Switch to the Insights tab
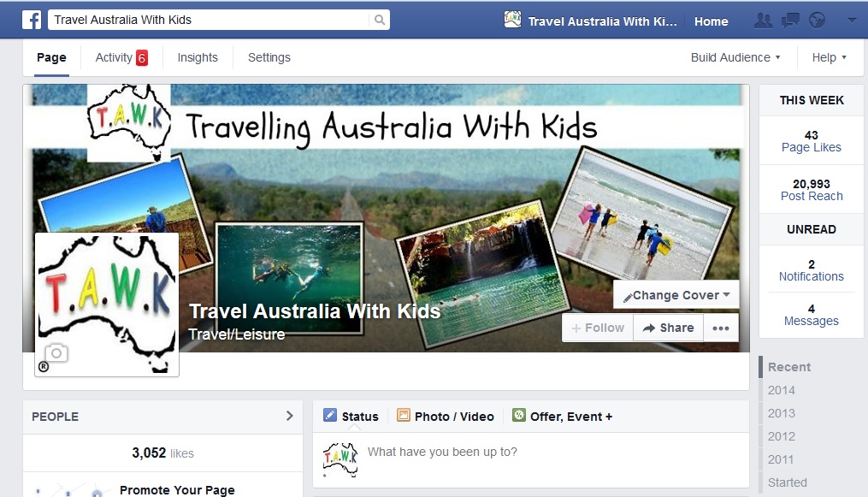 click(198, 57)
